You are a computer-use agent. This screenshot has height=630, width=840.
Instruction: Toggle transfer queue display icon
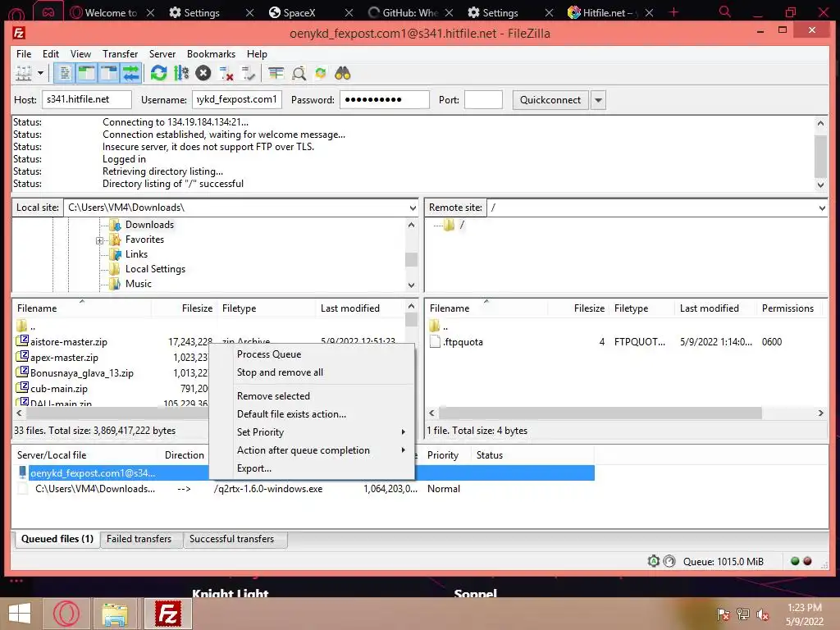(x=130, y=73)
